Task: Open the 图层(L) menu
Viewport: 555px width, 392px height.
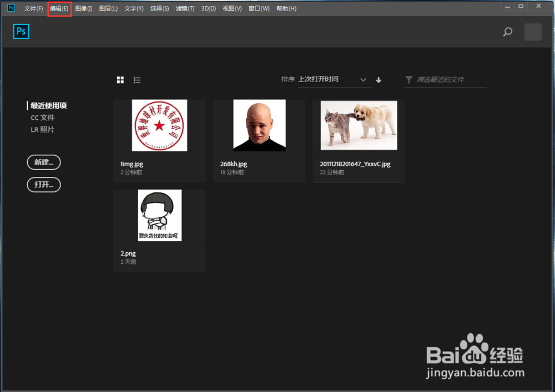Action: (108, 8)
